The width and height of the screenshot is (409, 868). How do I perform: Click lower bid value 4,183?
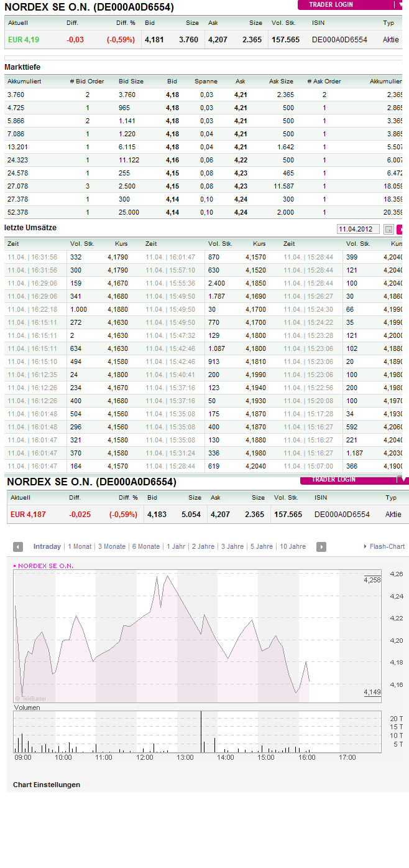156,515
